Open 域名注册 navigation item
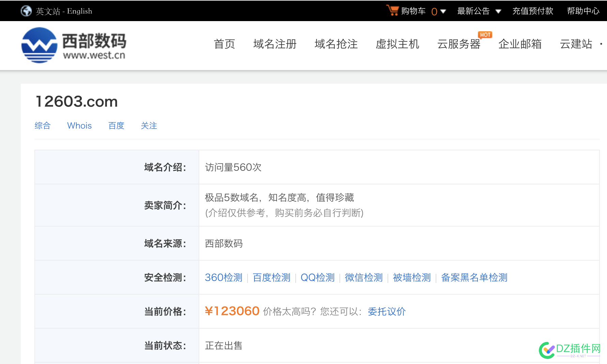The height and width of the screenshot is (364, 607). [x=275, y=44]
